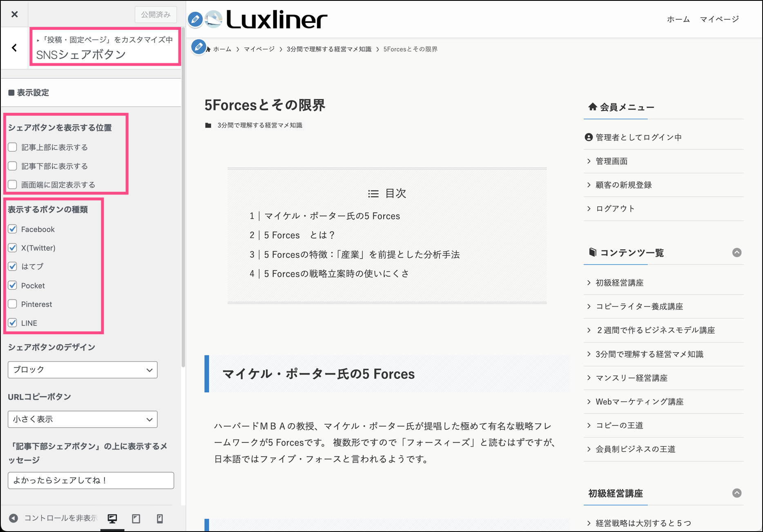Click the blue pencil edit icon beside the logo
This screenshot has height=532, width=763.
195,19
